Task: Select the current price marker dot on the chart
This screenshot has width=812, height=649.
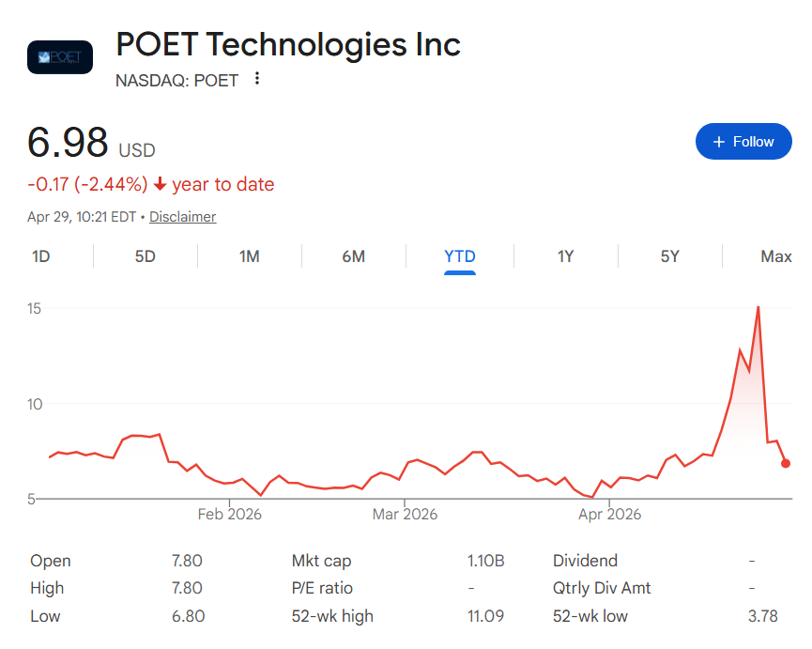Action: point(786,463)
